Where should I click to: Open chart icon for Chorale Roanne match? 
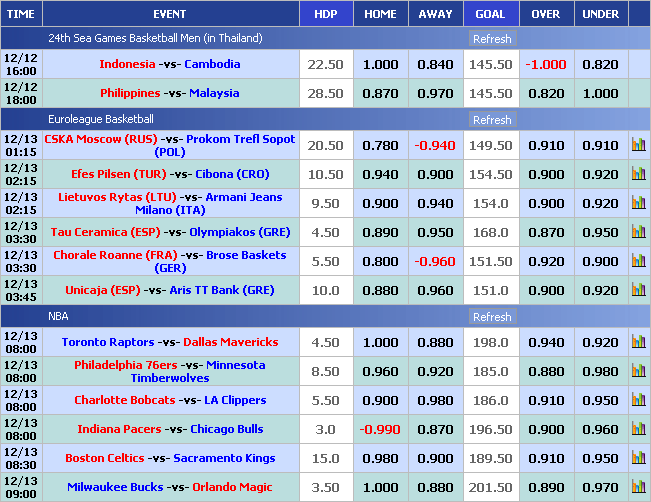point(638,261)
